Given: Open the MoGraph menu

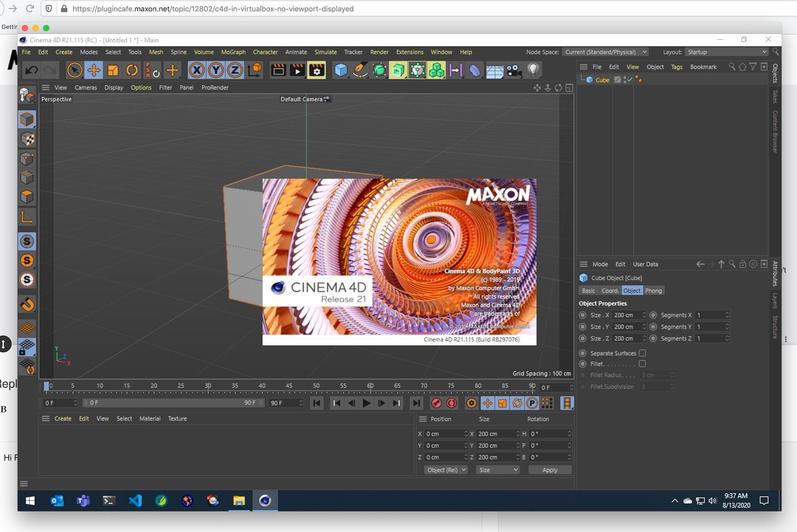Looking at the screenshot, I should [x=233, y=52].
